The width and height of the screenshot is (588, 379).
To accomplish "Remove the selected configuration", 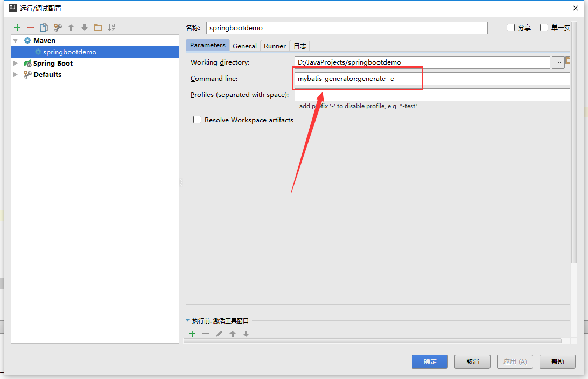I will 31,27.
